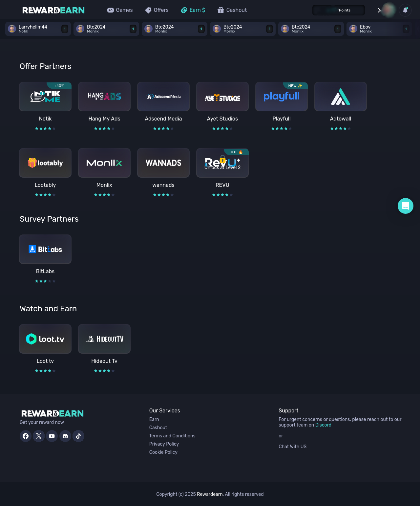The height and width of the screenshot is (506, 420).
Task: Open the Adscend Media partner logo
Action: point(163,97)
